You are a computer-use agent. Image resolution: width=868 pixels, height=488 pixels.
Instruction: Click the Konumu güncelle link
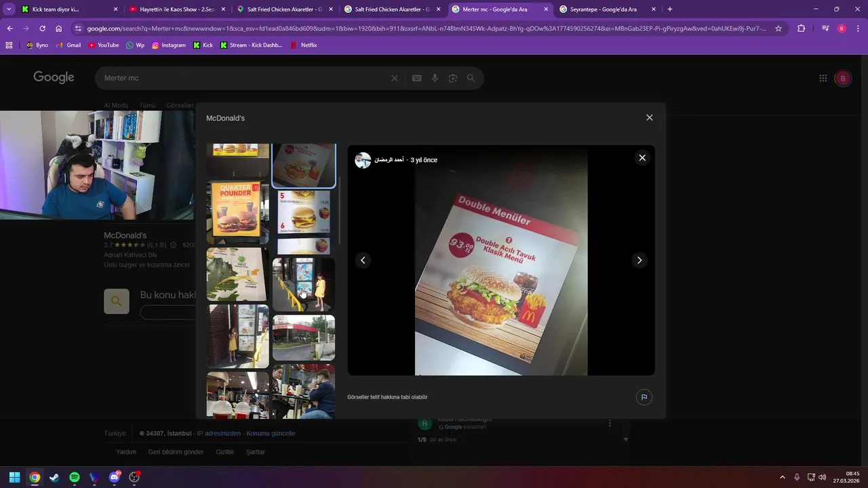click(271, 433)
